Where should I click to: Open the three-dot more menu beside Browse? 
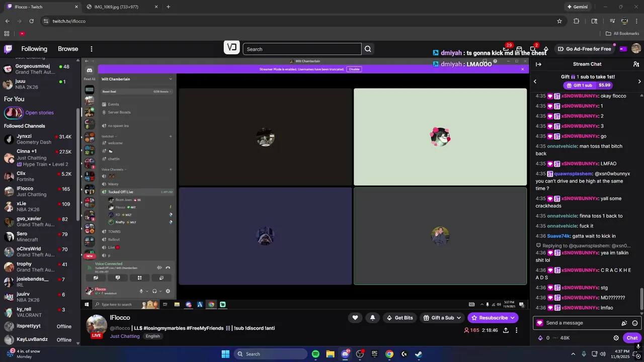point(92,49)
